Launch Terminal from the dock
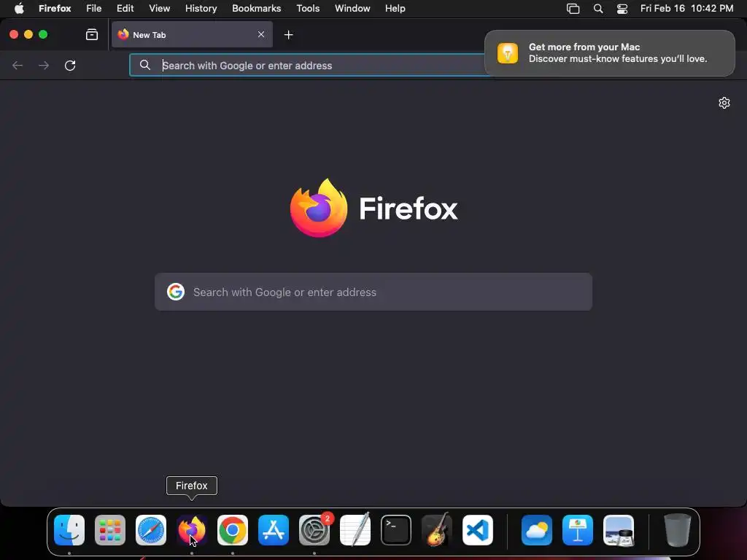 396,530
